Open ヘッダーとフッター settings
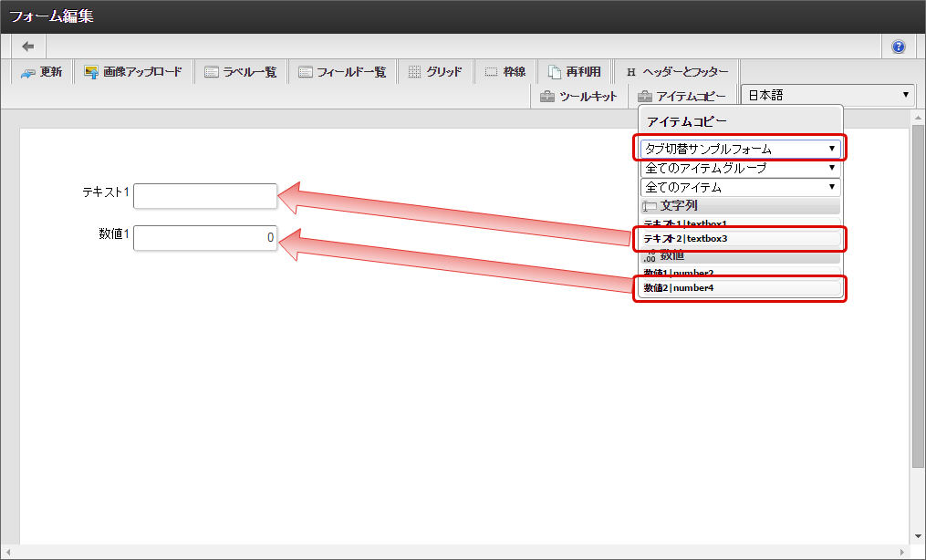Image resolution: width=926 pixels, height=560 pixels. point(677,72)
